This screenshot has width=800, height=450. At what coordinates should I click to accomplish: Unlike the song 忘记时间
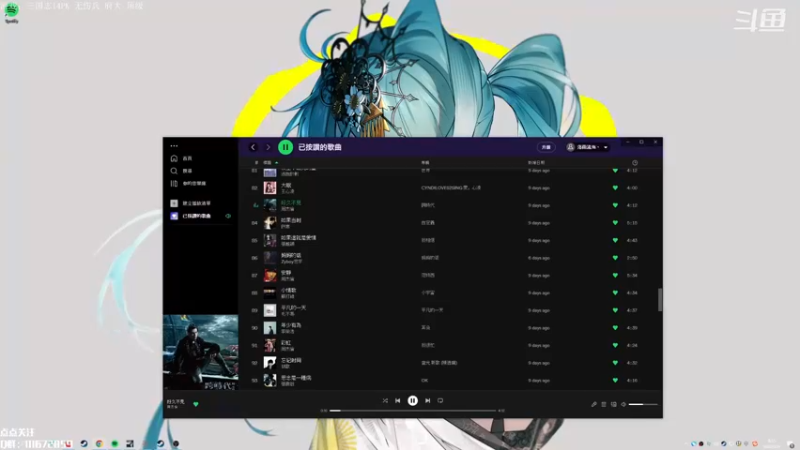click(x=615, y=363)
